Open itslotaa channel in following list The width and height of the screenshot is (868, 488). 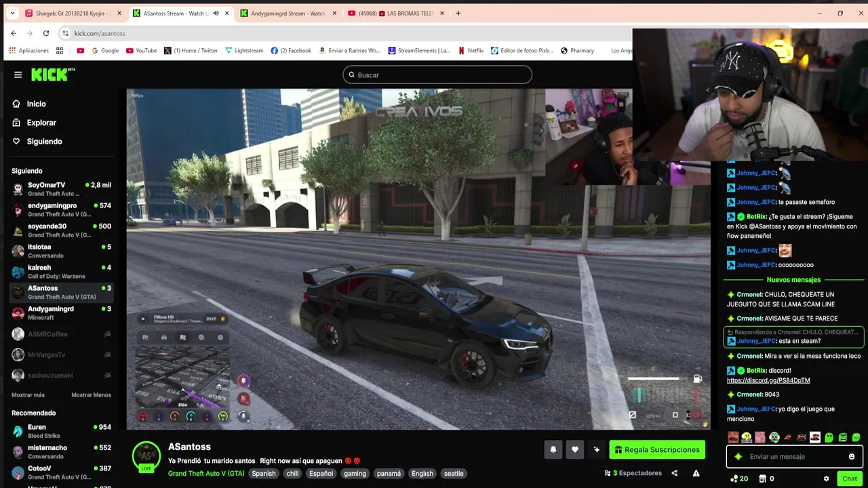pyautogui.click(x=61, y=251)
